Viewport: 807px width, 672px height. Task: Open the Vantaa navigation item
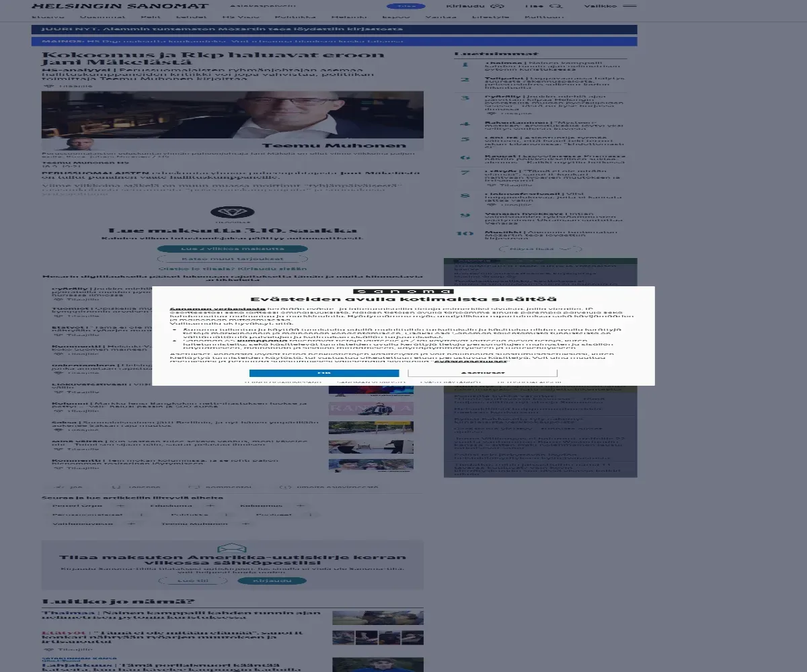pyautogui.click(x=440, y=16)
